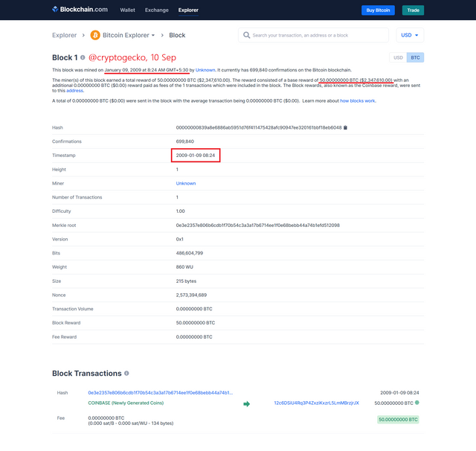Click the search magnifier icon

point(246,35)
